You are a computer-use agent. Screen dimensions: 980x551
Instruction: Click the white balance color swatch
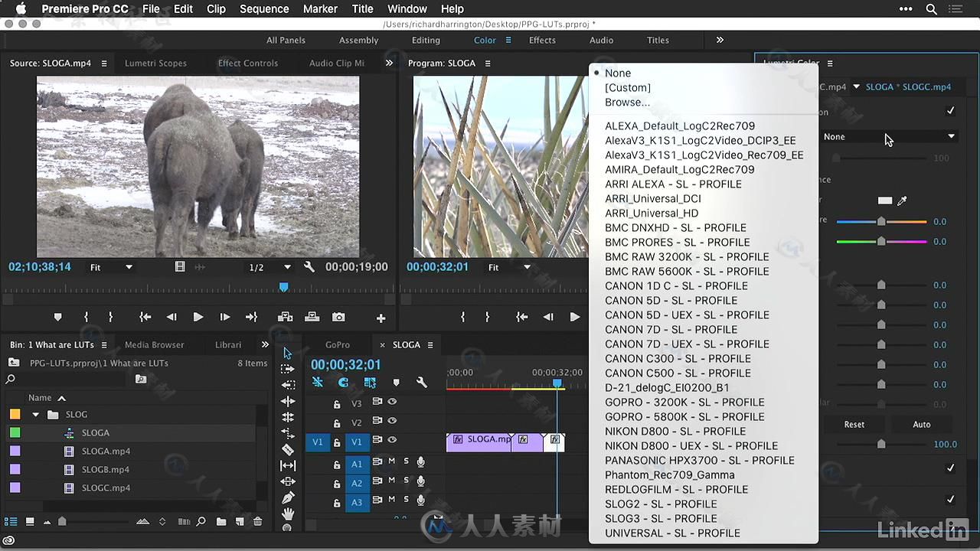click(885, 201)
